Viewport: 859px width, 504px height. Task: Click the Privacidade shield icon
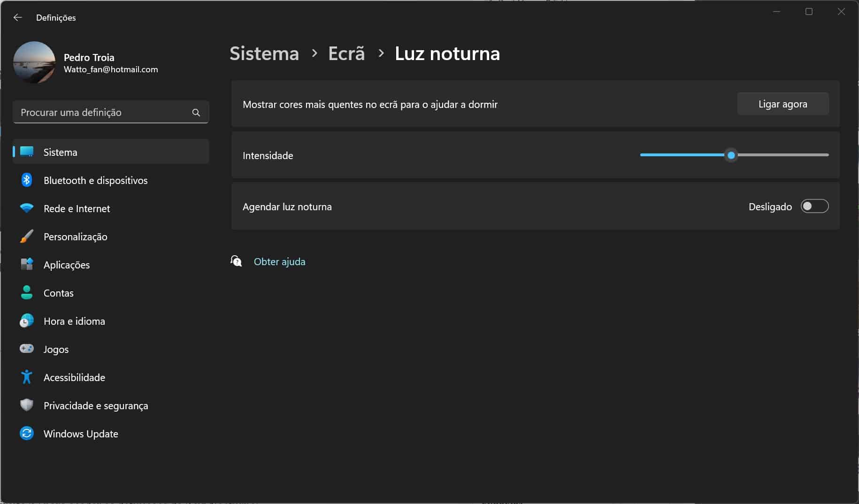coord(27,405)
